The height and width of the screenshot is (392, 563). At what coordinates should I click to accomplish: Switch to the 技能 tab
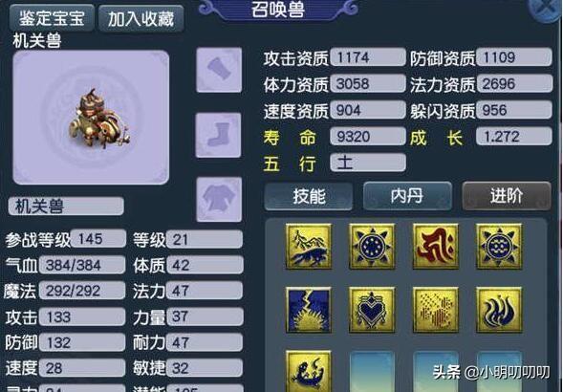point(309,196)
